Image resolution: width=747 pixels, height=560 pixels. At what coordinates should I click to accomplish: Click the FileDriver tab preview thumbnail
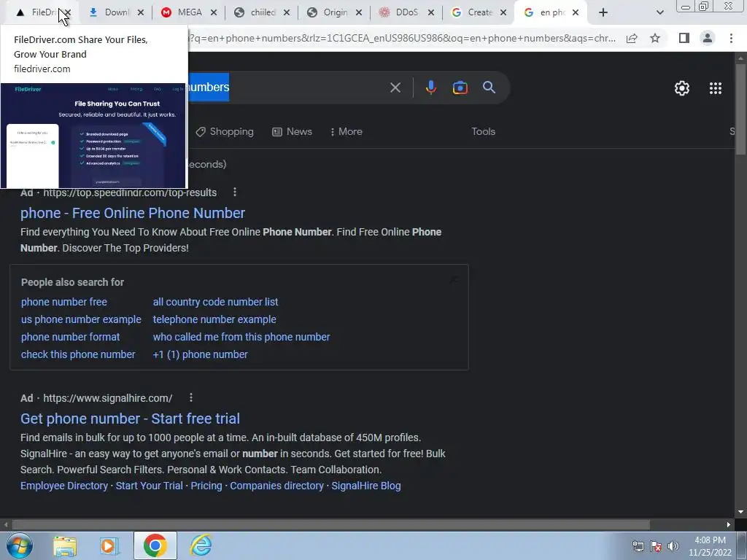(x=93, y=136)
